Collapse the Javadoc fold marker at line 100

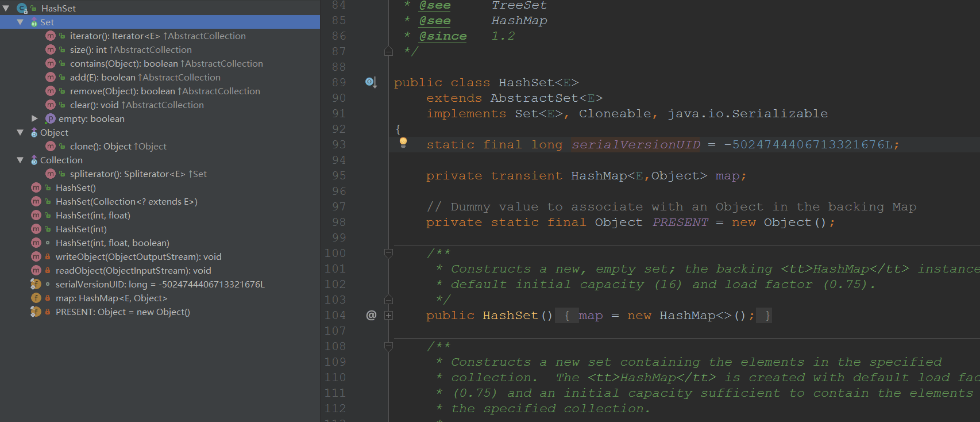pos(388,253)
